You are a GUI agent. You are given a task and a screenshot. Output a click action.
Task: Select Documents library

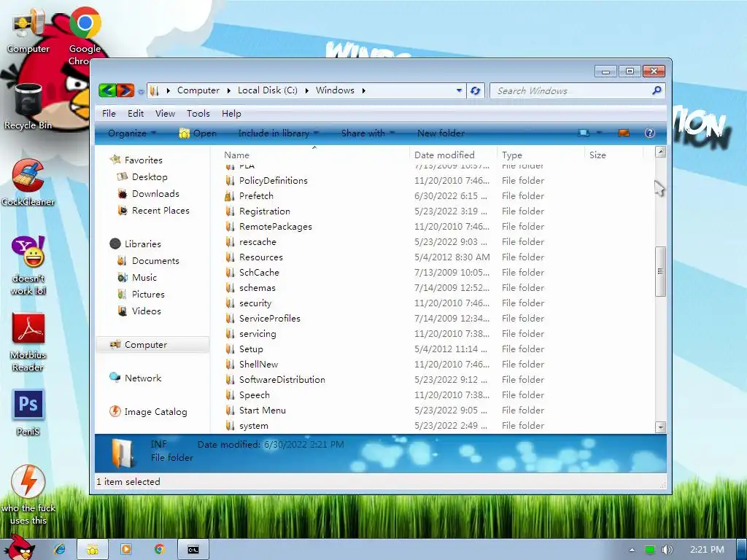155,261
